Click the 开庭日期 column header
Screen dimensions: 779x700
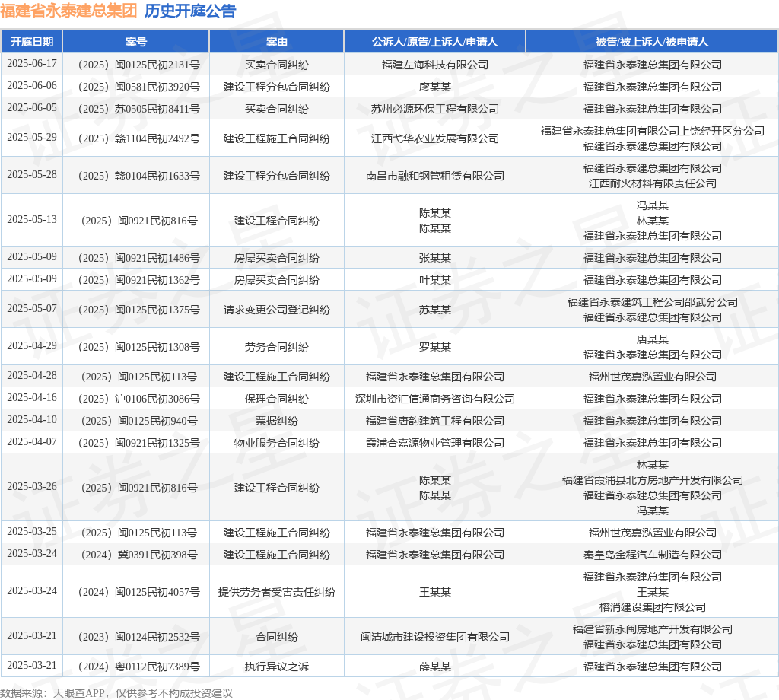tap(32, 42)
